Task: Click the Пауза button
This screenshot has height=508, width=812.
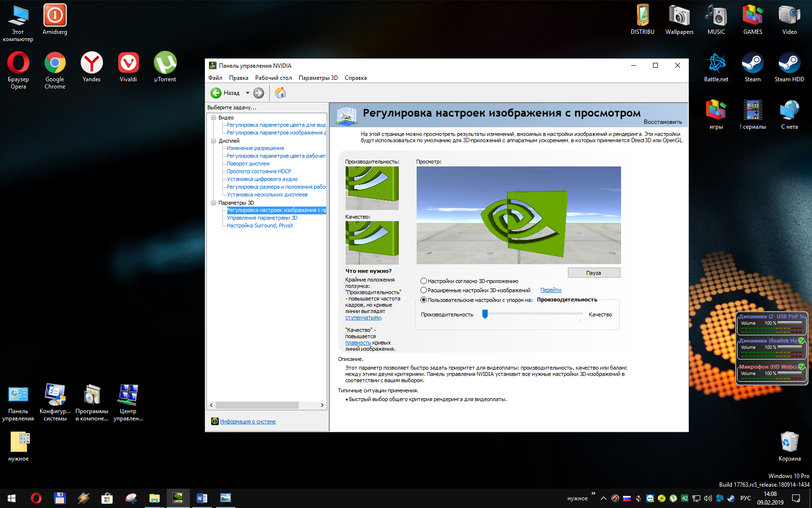Action: click(x=594, y=273)
